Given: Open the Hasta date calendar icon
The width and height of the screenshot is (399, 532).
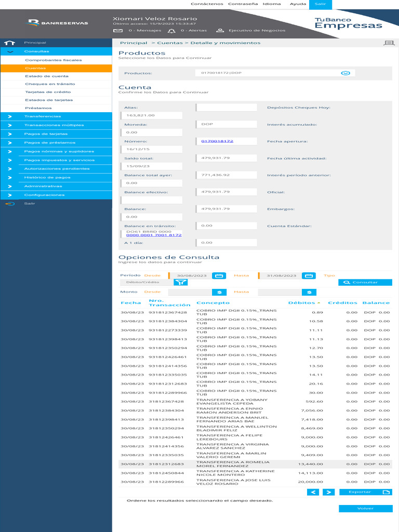Looking at the screenshot, I should (309, 275).
